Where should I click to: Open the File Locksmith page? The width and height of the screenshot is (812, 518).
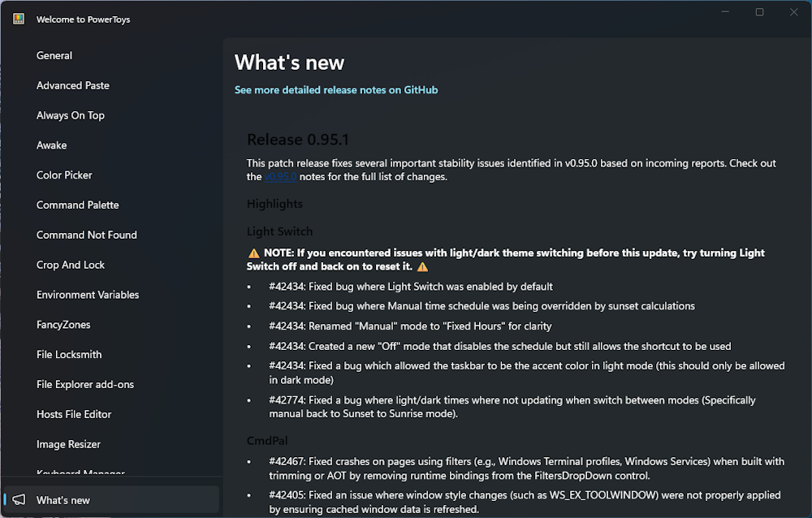[x=69, y=355]
